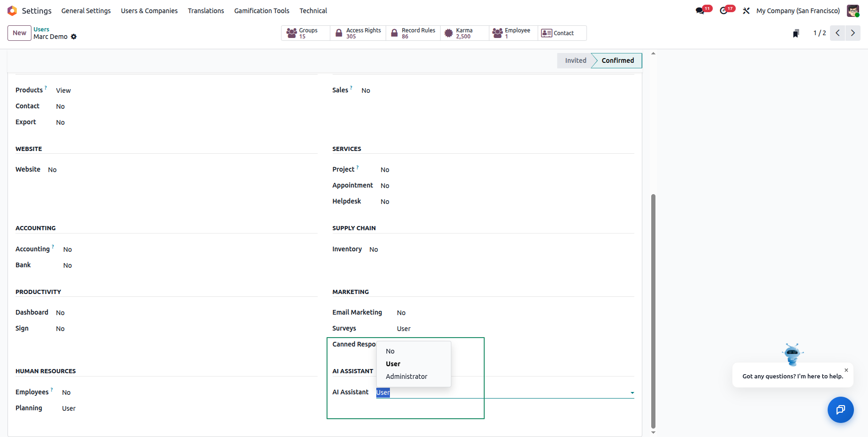Screen dimensions: 868x437
Task: Open Record Rules 86 smart button
Action: click(x=413, y=33)
